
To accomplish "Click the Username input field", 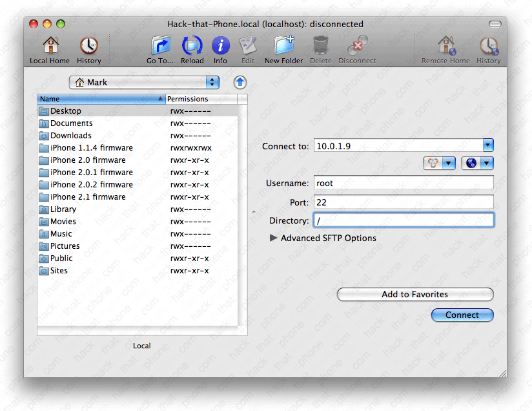I will [404, 183].
